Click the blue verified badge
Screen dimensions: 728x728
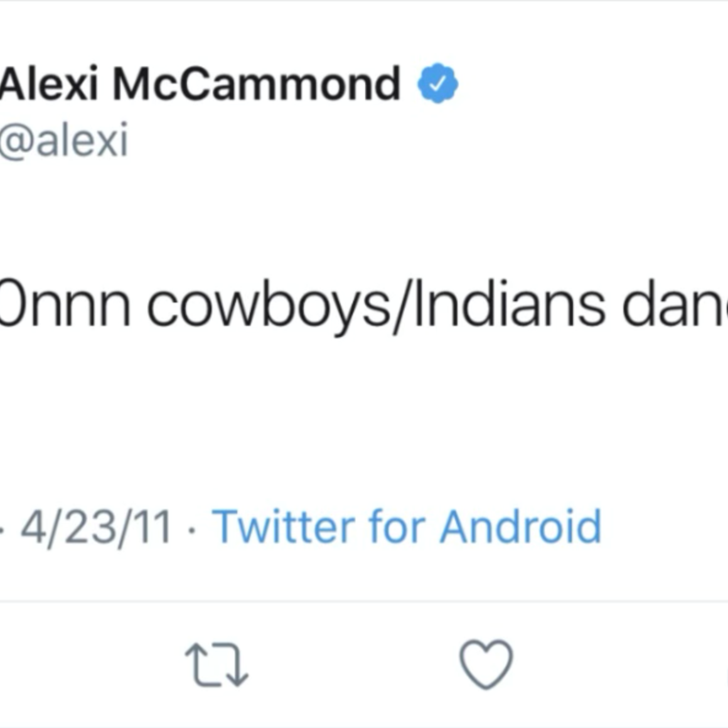438,83
